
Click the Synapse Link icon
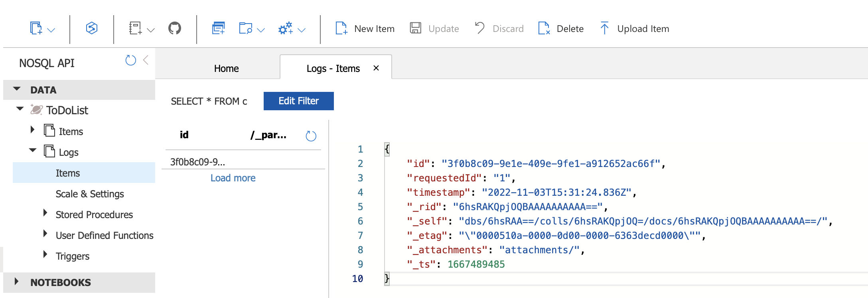pyautogui.click(x=92, y=28)
